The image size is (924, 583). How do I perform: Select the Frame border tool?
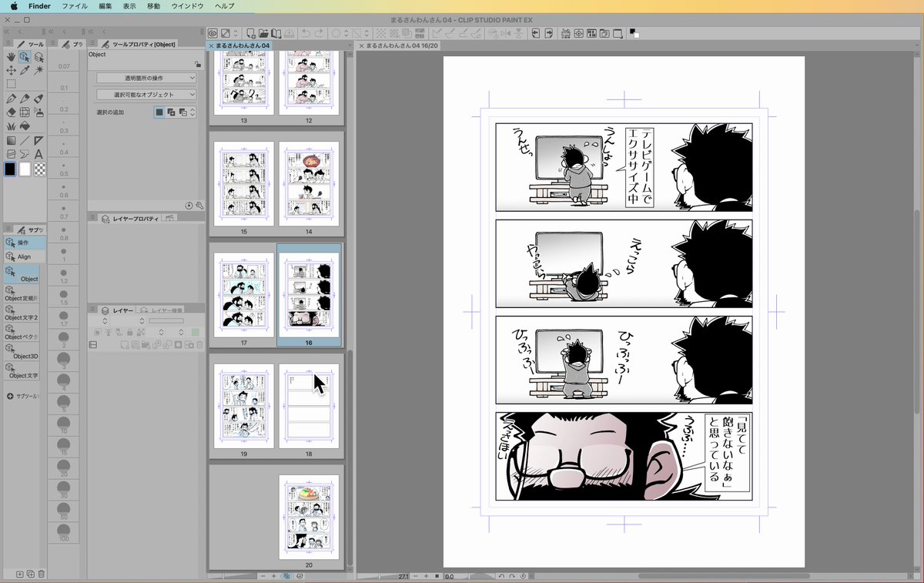11,153
